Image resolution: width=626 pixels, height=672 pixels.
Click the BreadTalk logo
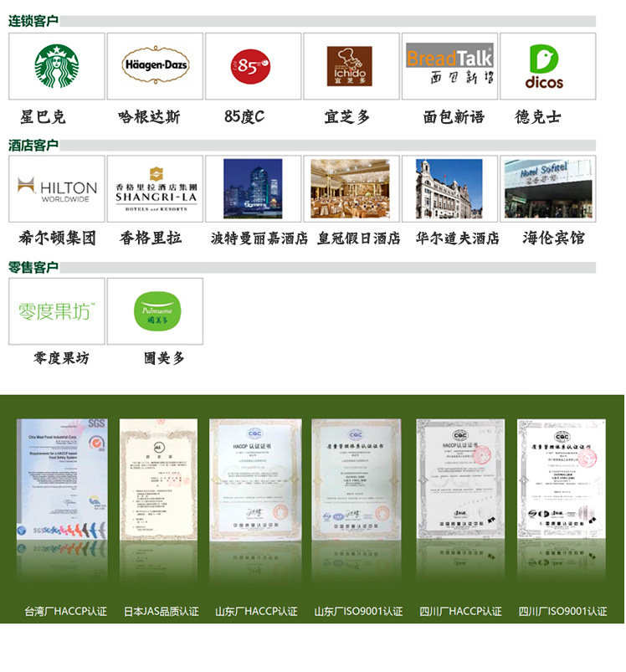coord(449,64)
